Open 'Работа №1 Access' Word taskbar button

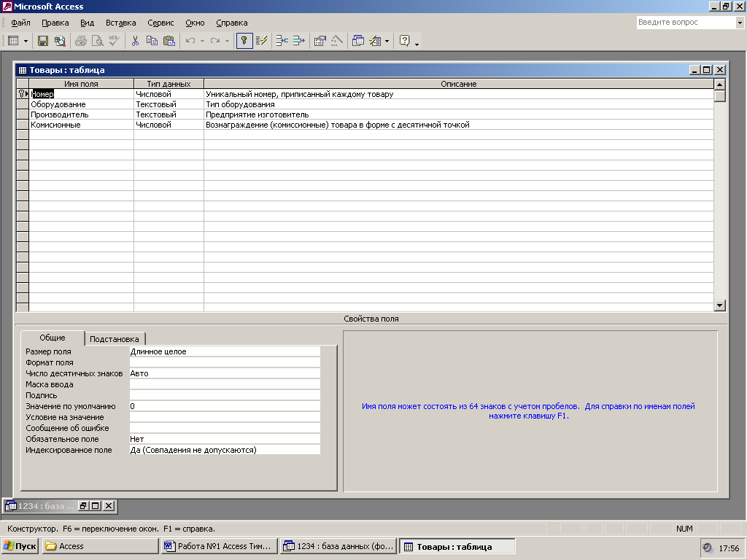219,546
